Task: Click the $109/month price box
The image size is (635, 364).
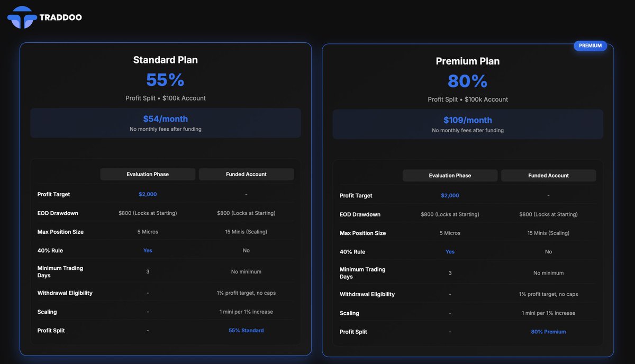Action: coord(468,124)
